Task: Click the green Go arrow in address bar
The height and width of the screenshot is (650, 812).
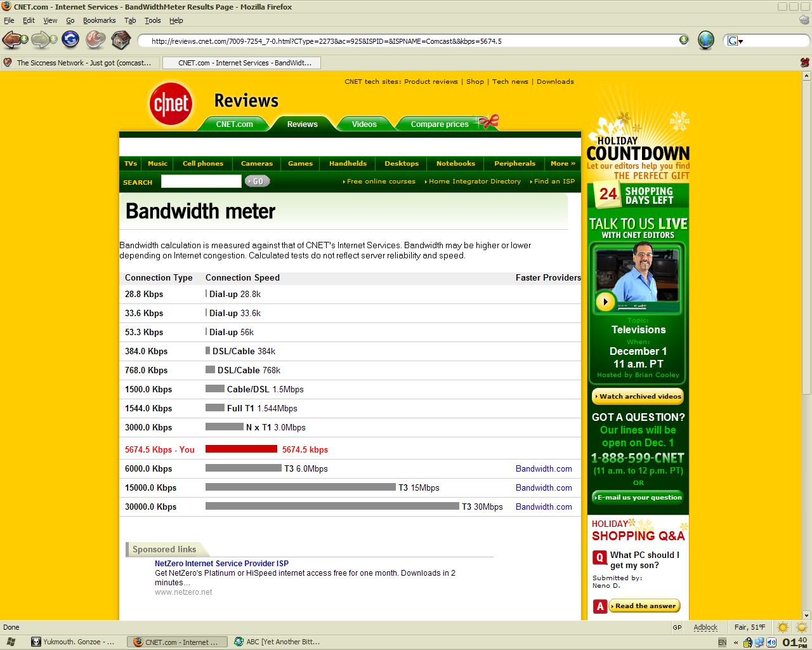Action: coord(683,40)
